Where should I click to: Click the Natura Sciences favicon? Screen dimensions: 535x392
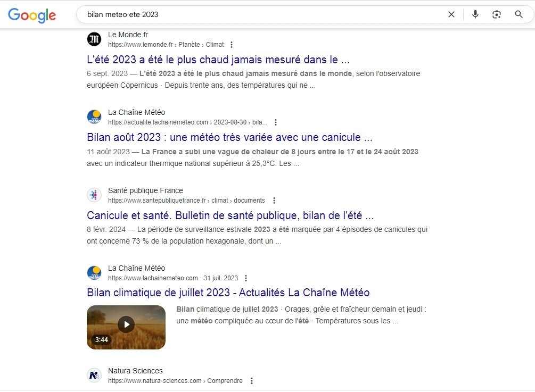coord(94,376)
